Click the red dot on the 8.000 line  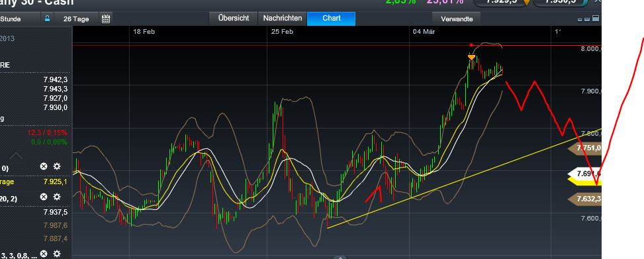[x=471, y=45]
